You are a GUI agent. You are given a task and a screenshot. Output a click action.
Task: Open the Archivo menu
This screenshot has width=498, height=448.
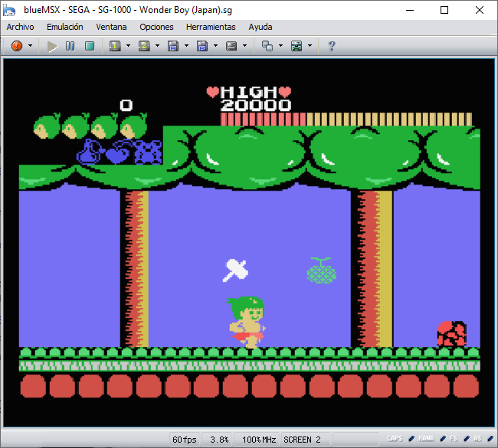21,27
